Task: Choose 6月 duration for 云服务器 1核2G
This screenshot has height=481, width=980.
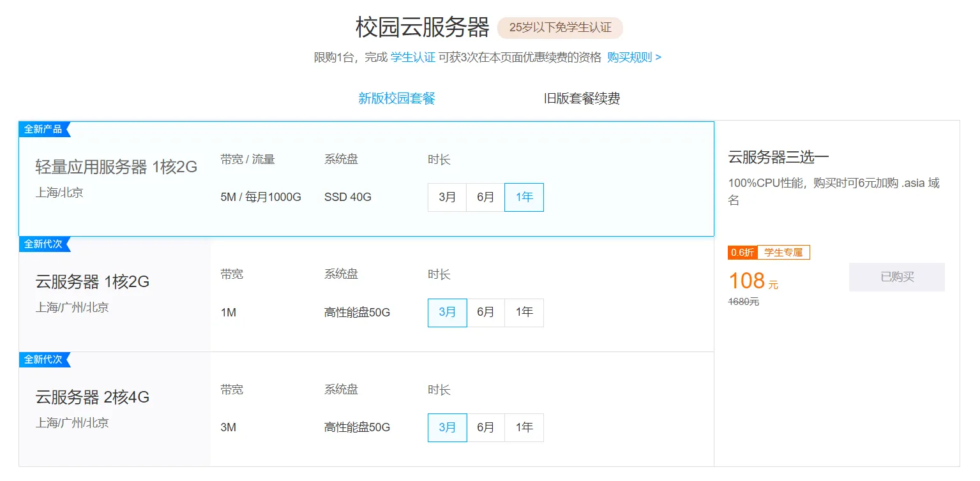Action: click(485, 313)
